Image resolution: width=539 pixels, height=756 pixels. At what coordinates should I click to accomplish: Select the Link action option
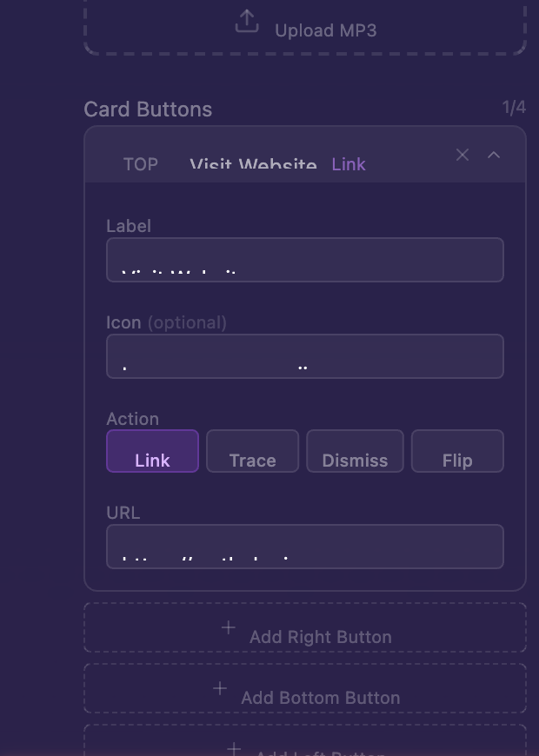coord(152,451)
